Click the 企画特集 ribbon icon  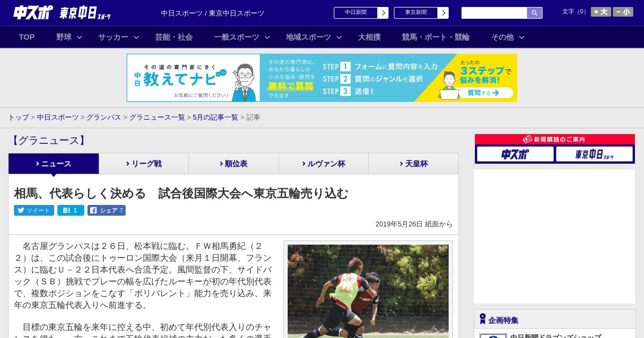click(x=482, y=319)
